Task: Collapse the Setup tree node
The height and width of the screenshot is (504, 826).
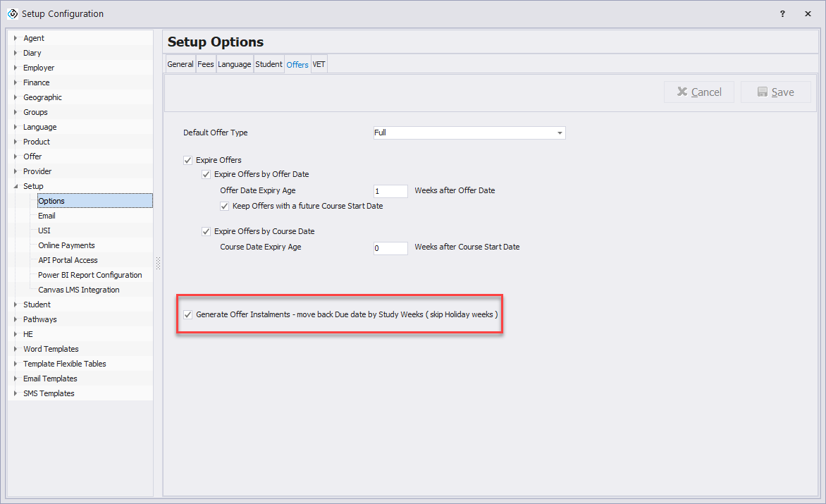Action: point(16,186)
